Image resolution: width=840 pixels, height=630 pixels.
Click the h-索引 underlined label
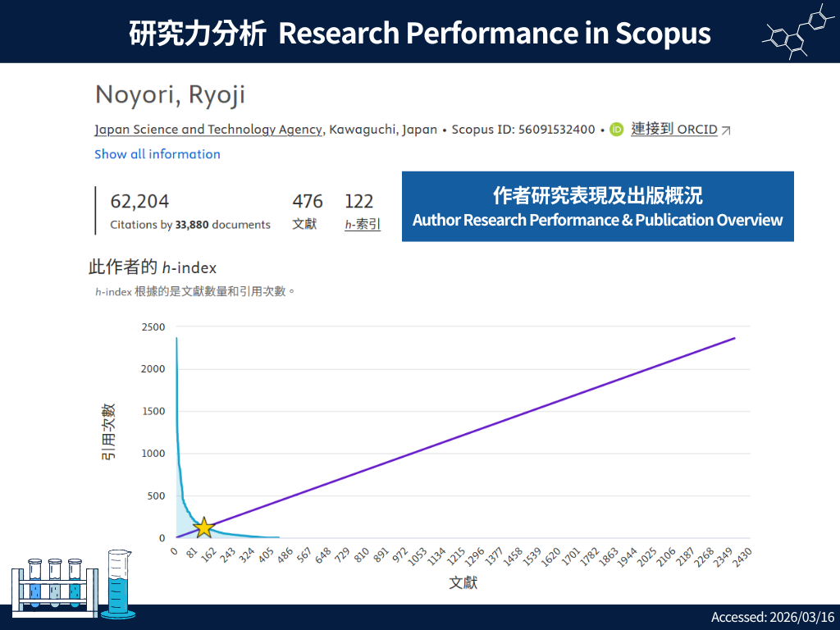363,224
